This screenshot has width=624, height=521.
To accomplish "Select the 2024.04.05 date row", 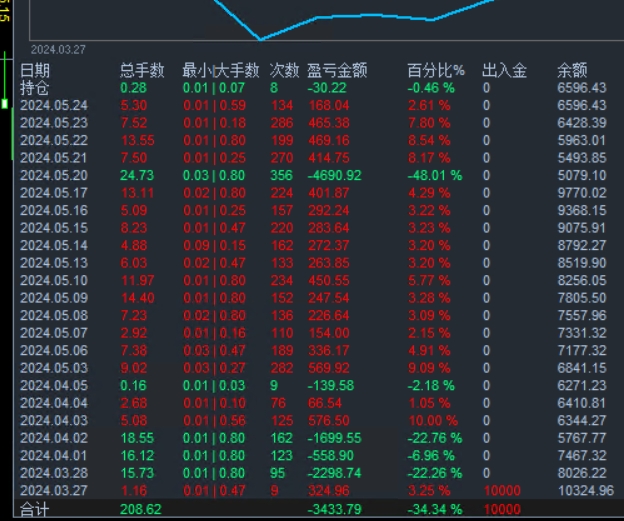I will pyautogui.click(x=54, y=386).
